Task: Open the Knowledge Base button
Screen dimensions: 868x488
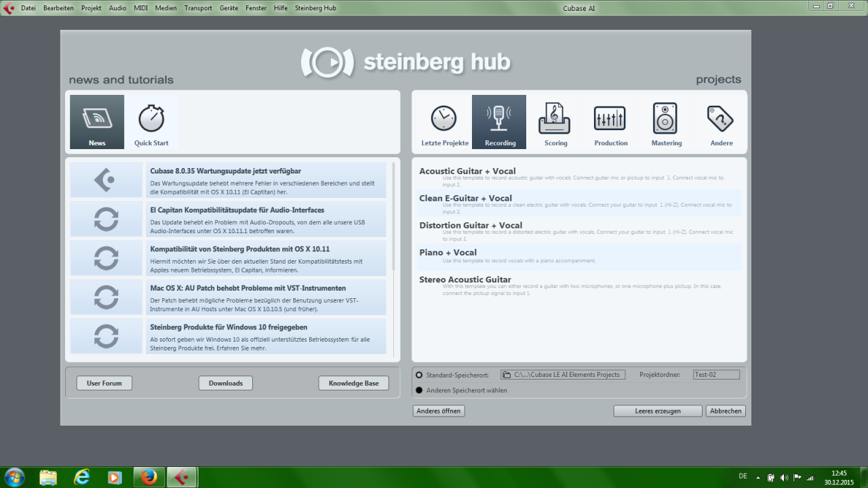Action: 354,383
